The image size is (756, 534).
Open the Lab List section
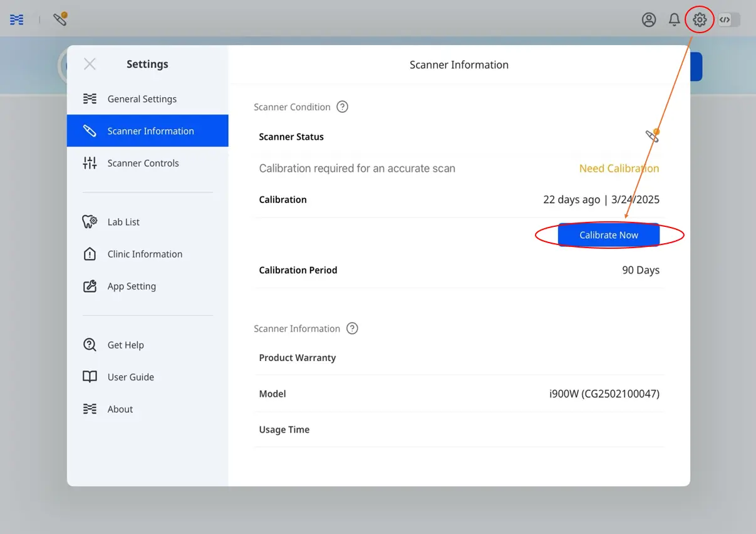123,221
